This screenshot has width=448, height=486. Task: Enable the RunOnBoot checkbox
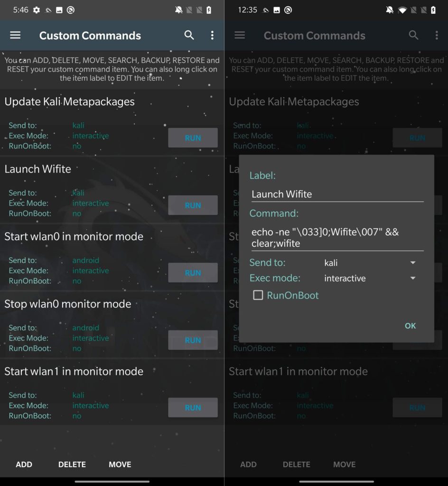tap(258, 295)
